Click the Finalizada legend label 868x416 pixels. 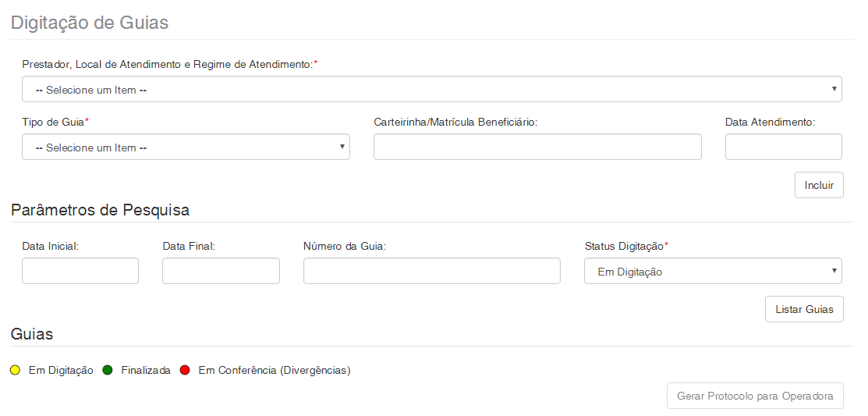[146, 371]
